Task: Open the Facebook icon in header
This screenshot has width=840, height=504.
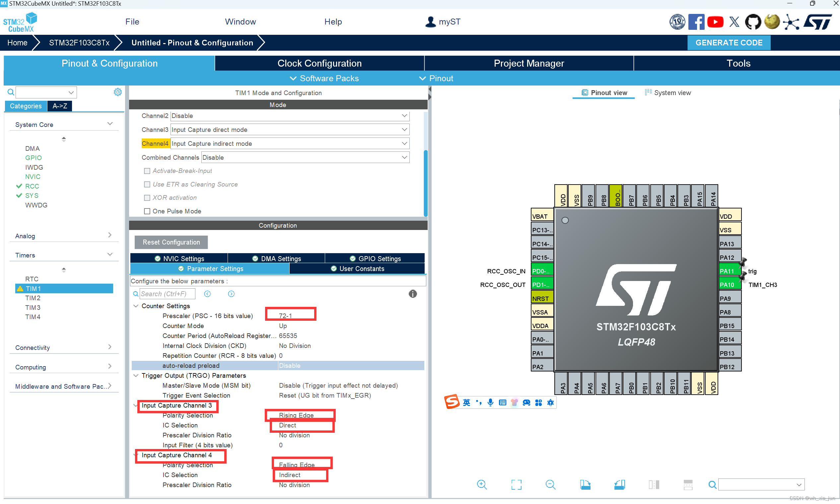Action: (696, 22)
